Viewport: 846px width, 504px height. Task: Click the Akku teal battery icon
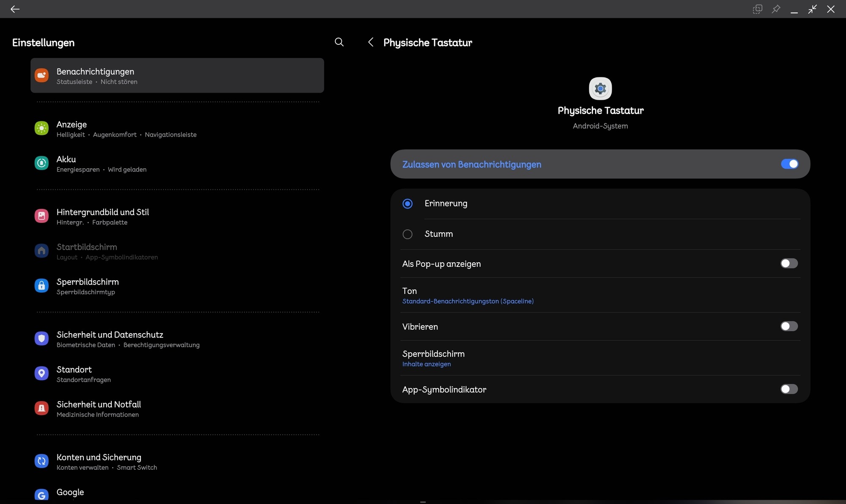[x=41, y=163]
